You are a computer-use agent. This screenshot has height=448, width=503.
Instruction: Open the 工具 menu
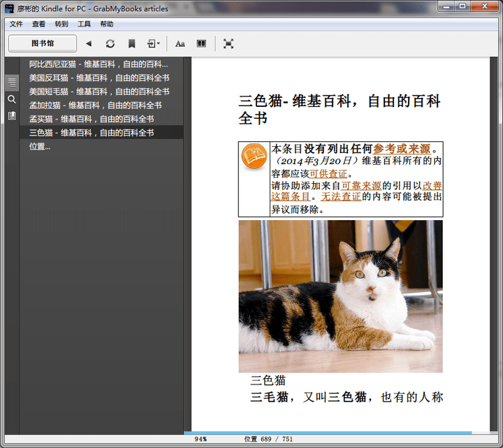tap(84, 24)
